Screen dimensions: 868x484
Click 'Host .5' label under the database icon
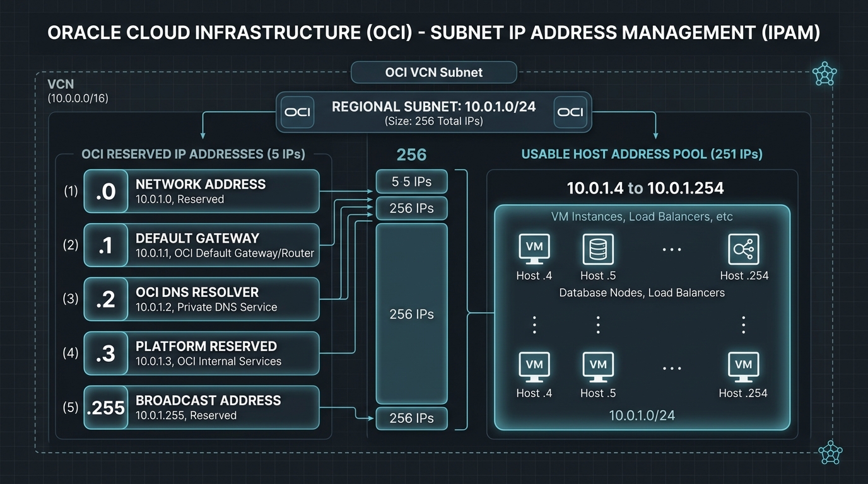click(598, 275)
